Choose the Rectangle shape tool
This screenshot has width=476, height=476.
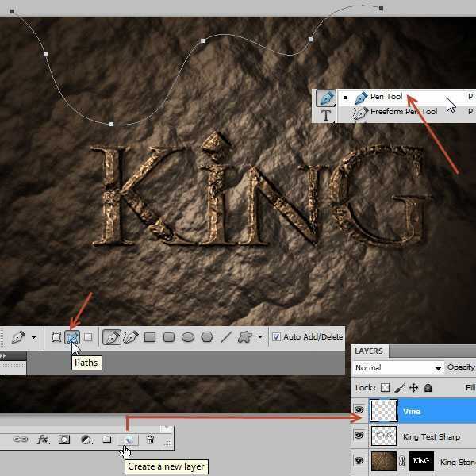pos(150,337)
